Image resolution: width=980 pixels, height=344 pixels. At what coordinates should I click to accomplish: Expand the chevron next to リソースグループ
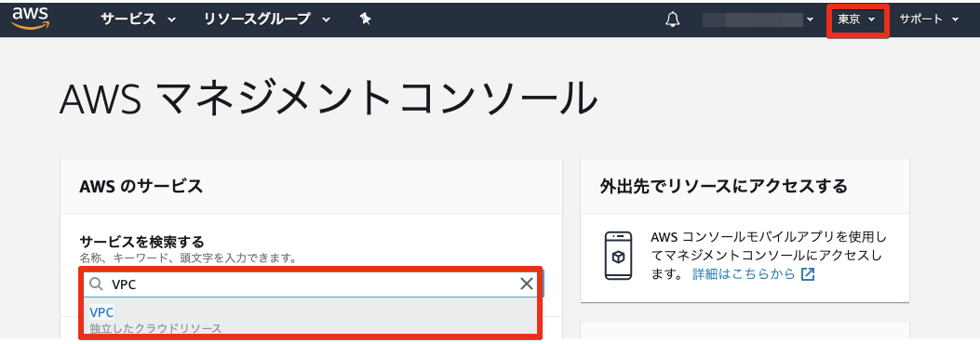click(326, 20)
